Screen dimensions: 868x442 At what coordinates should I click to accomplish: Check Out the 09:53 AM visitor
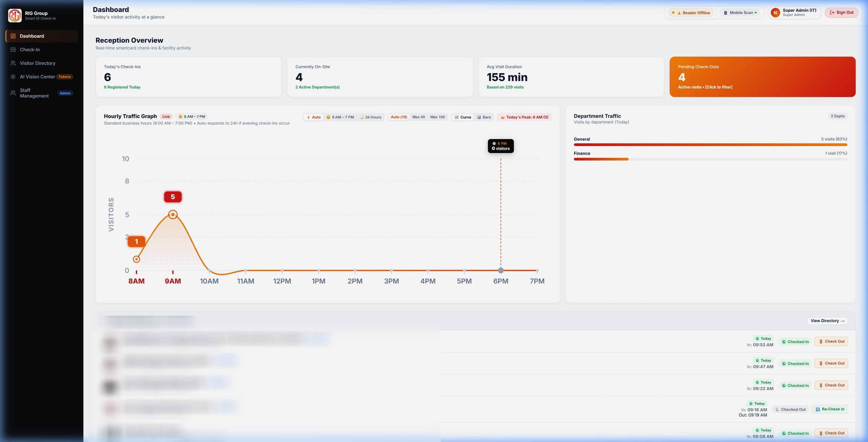(831, 341)
